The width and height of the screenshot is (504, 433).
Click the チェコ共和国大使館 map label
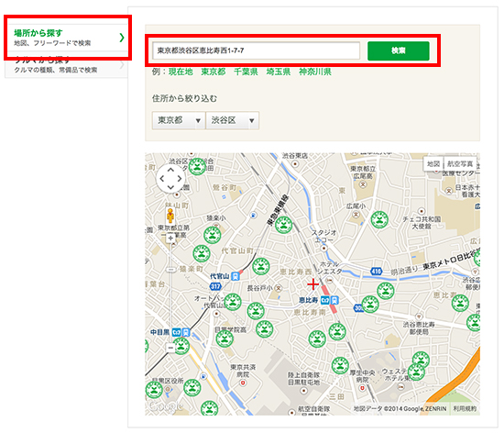[422, 223]
